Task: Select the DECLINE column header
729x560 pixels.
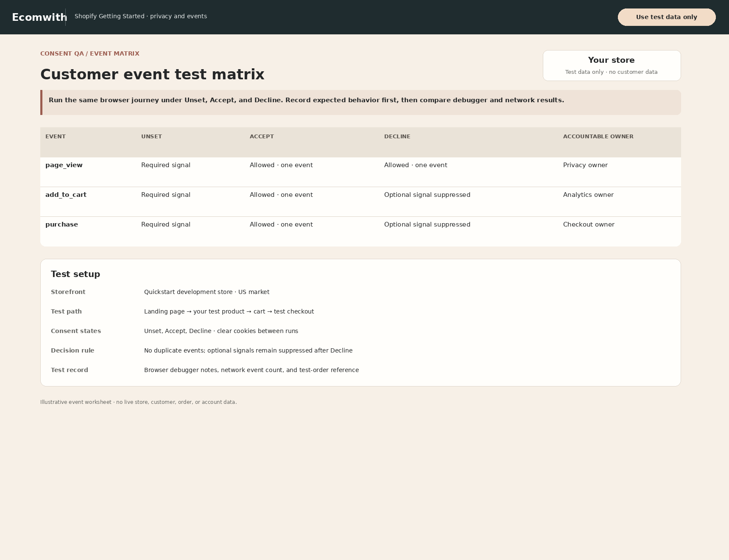Action: point(397,137)
